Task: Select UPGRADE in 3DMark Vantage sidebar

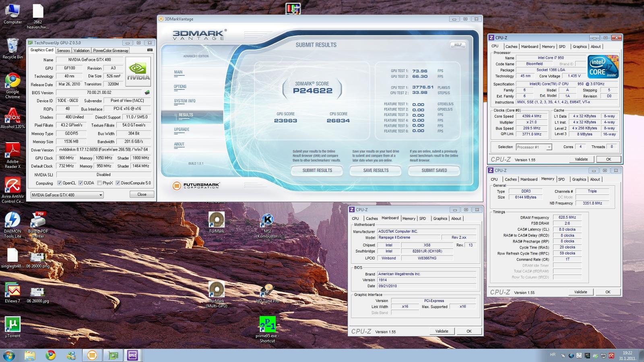Action: coord(182,130)
